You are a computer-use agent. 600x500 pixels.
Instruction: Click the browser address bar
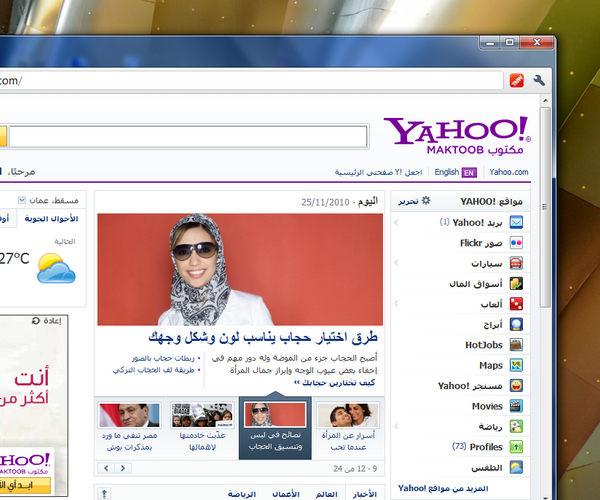251,80
